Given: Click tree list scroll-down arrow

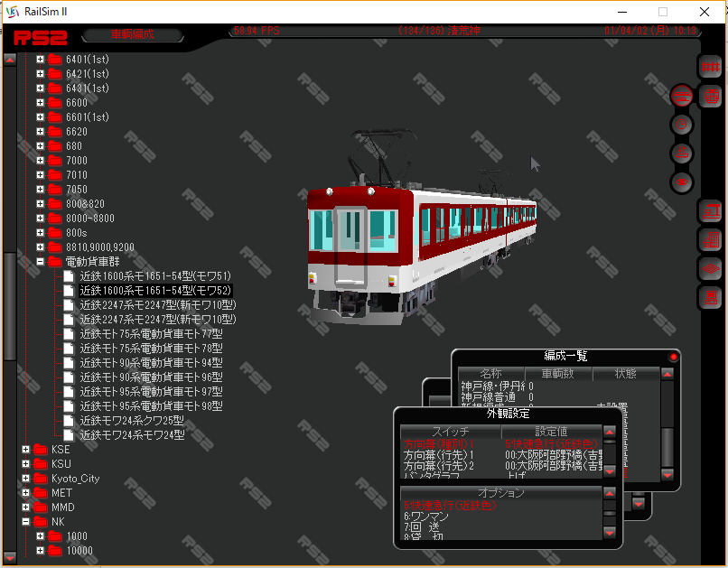Looking at the screenshot, I should pyautogui.click(x=10, y=556).
